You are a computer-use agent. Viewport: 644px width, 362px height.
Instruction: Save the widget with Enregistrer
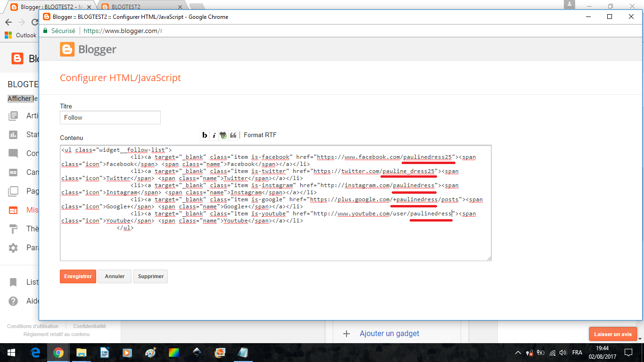78,276
